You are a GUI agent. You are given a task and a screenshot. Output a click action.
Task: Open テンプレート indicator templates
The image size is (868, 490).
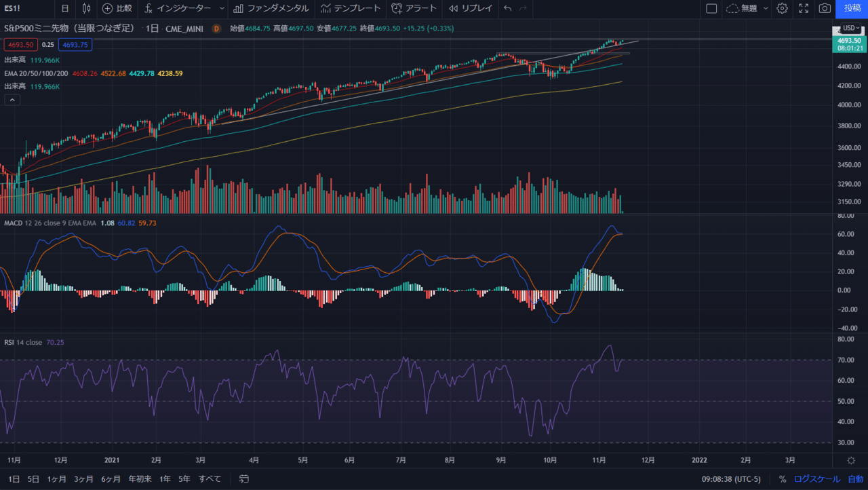click(351, 8)
